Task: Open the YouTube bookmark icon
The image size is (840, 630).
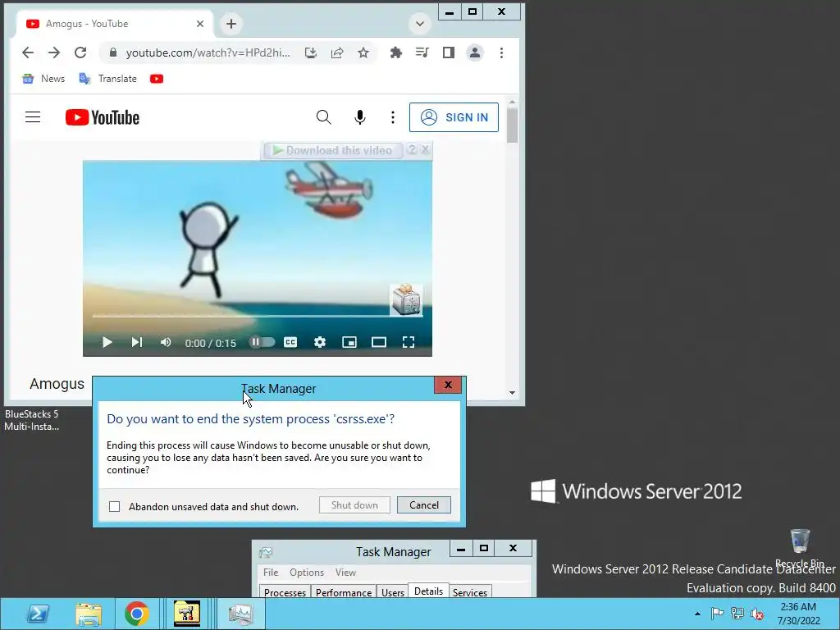Action: pyautogui.click(x=157, y=79)
